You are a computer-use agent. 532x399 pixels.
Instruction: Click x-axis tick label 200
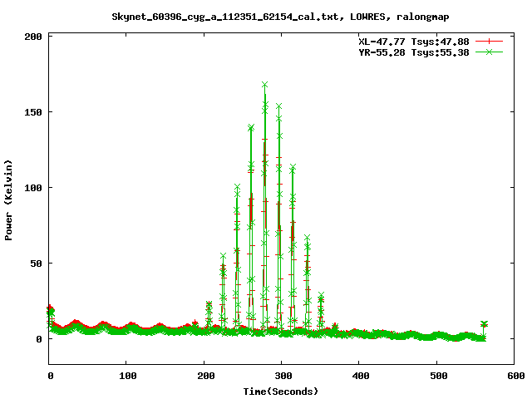[206, 376]
